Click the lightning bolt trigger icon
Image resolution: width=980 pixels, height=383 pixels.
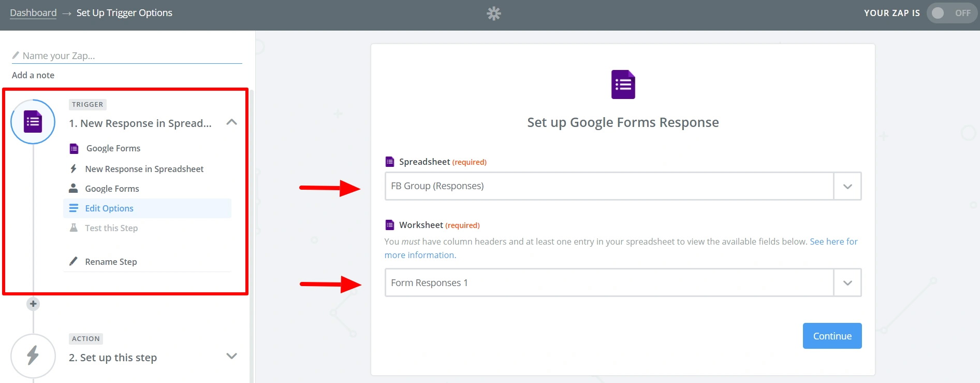74,168
